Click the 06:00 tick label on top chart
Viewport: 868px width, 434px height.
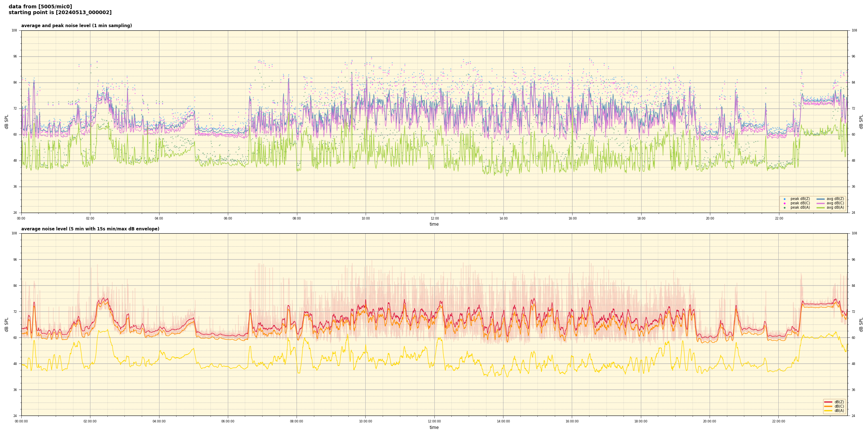coord(228,218)
